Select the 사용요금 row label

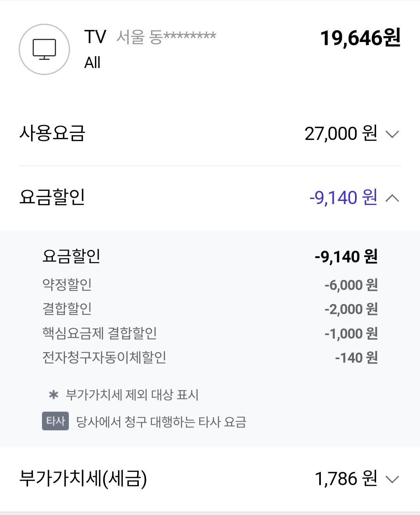52,133
